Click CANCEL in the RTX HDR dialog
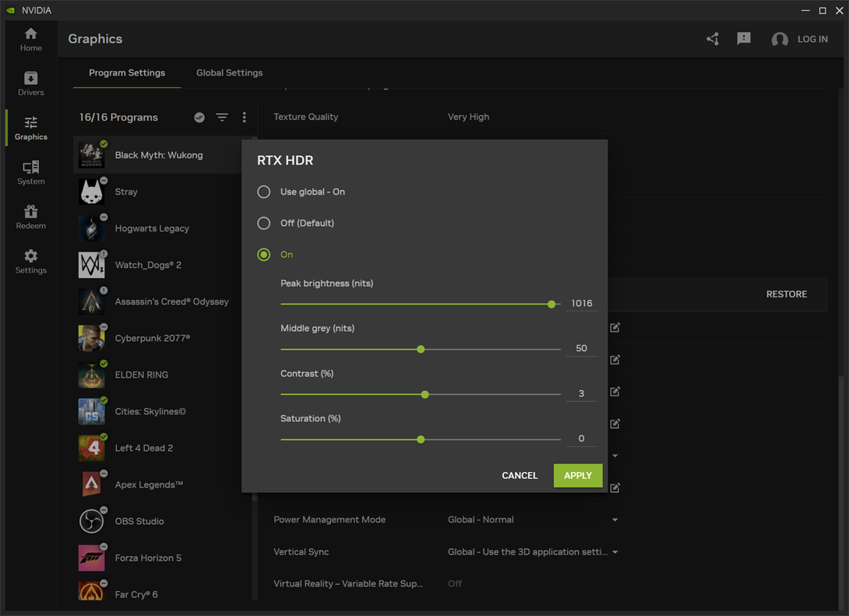The height and width of the screenshot is (616, 849). (520, 475)
